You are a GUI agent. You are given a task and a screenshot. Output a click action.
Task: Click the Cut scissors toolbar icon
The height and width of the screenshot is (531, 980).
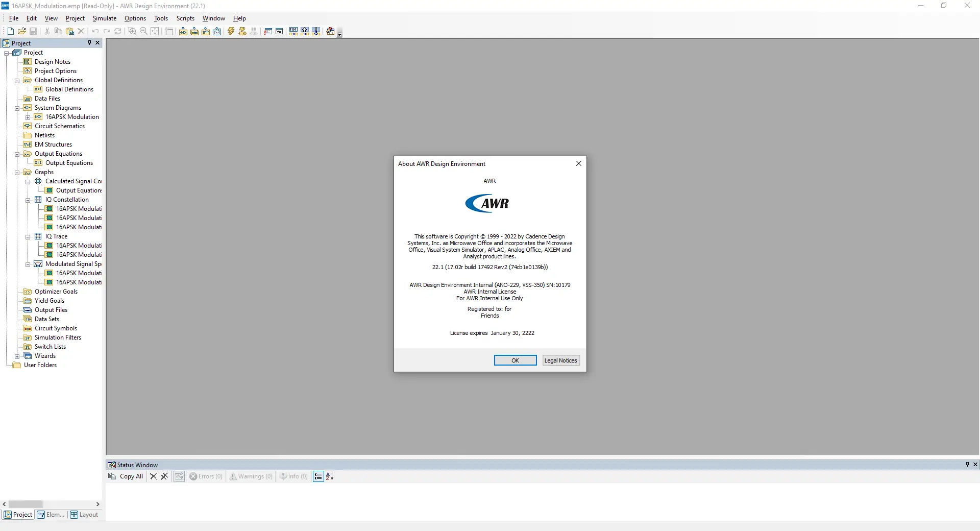coord(47,31)
